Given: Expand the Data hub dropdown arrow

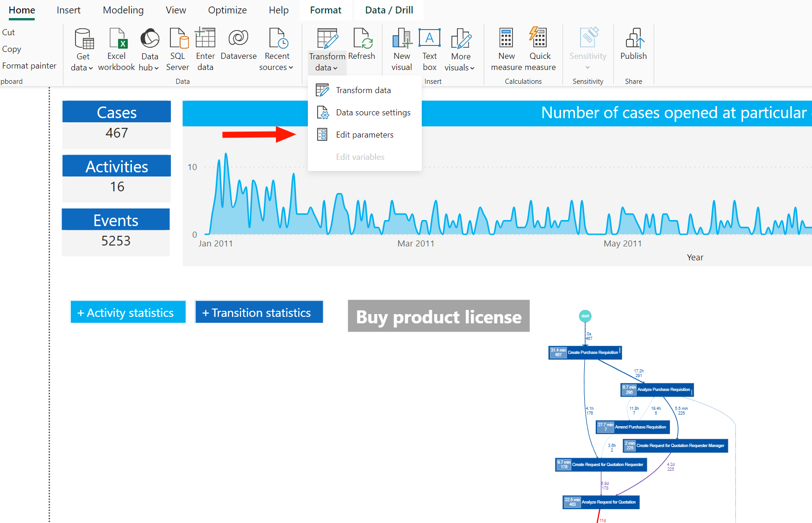Looking at the screenshot, I should pos(156,68).
